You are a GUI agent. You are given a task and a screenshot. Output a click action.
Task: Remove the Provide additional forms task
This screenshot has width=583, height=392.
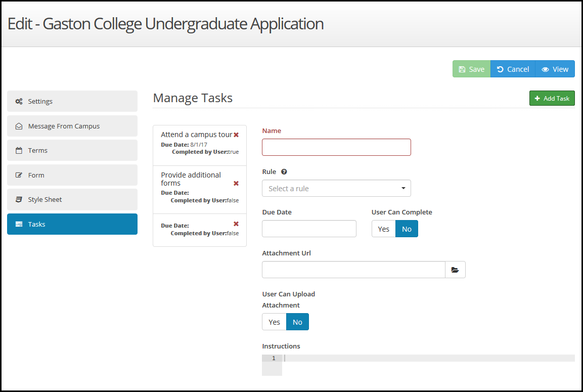point(236,183)
